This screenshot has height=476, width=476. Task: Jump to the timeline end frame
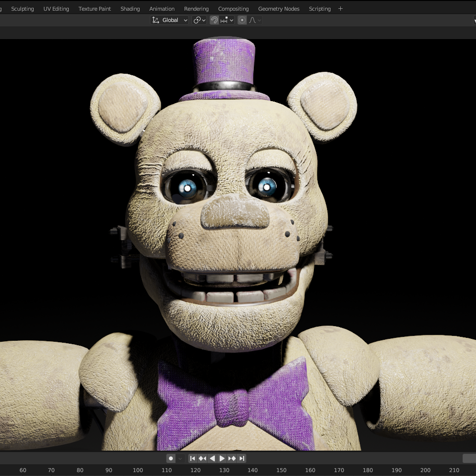pos(242,458)
